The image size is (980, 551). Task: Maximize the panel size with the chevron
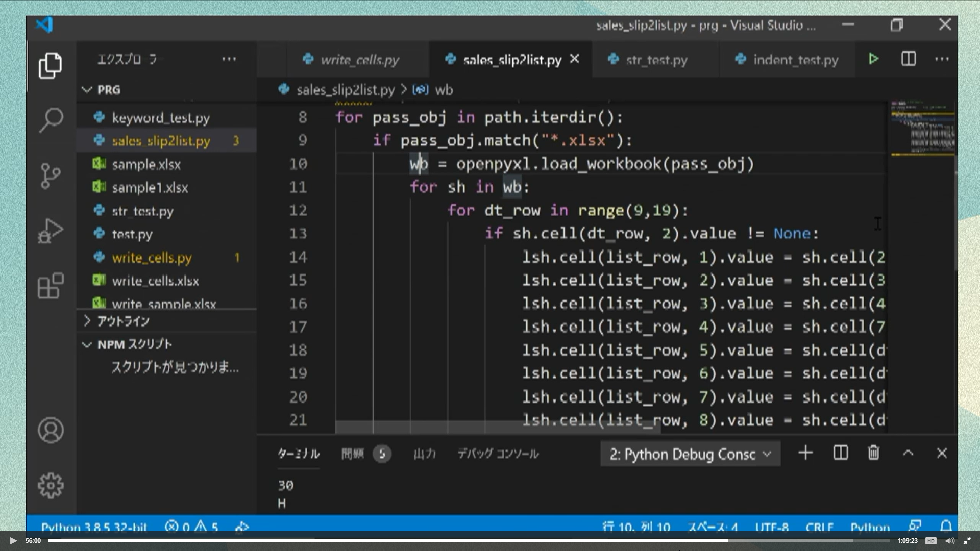coord(908,453)
